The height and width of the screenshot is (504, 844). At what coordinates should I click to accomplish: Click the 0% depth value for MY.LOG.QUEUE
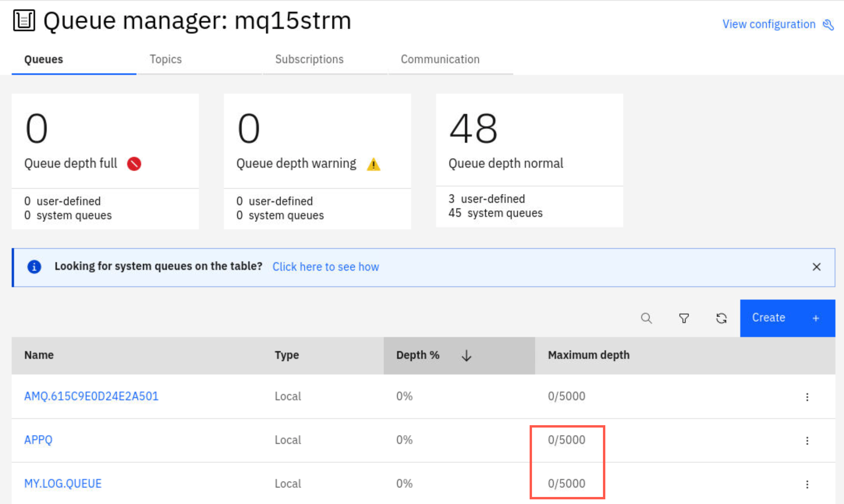tap(404, 484)
